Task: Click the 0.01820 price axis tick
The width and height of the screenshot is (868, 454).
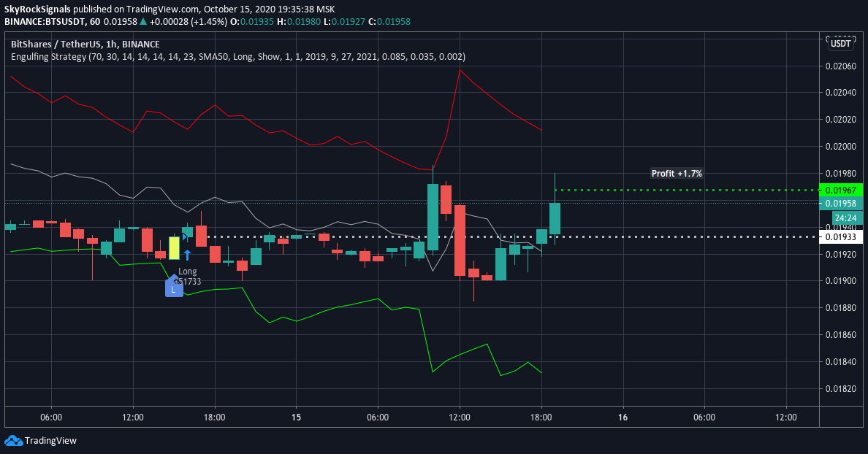Action: click(x=840, y=389)
